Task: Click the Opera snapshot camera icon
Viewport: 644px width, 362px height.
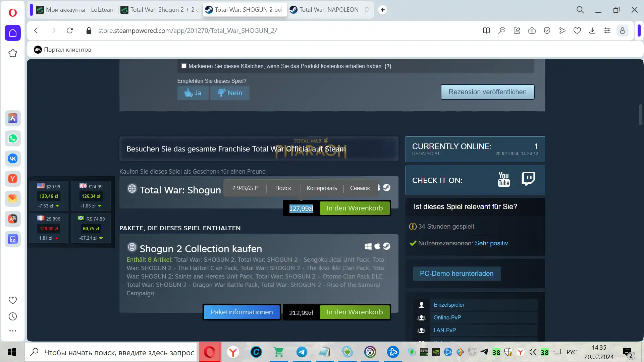Action: [x=532, y=31]
